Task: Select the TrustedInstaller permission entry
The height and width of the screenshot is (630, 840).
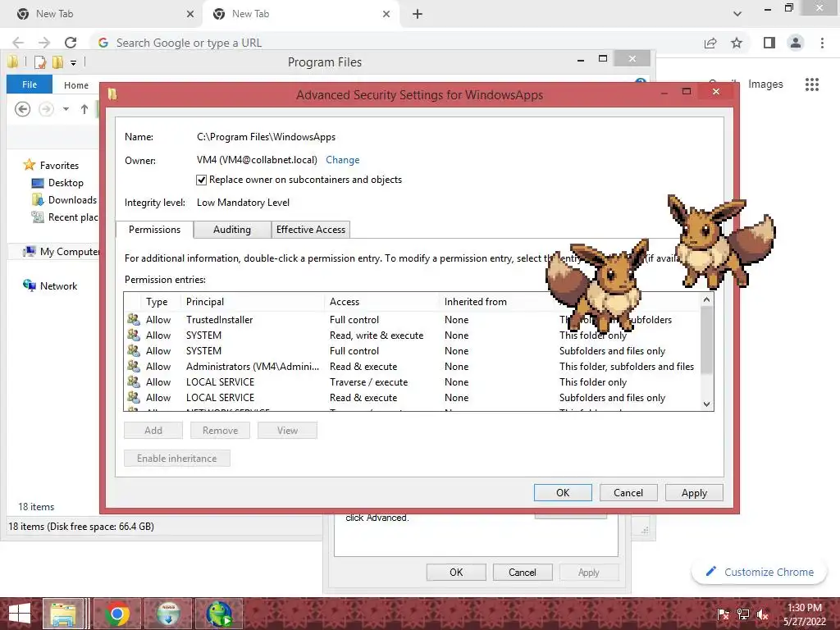Action: tap(413, 320)
